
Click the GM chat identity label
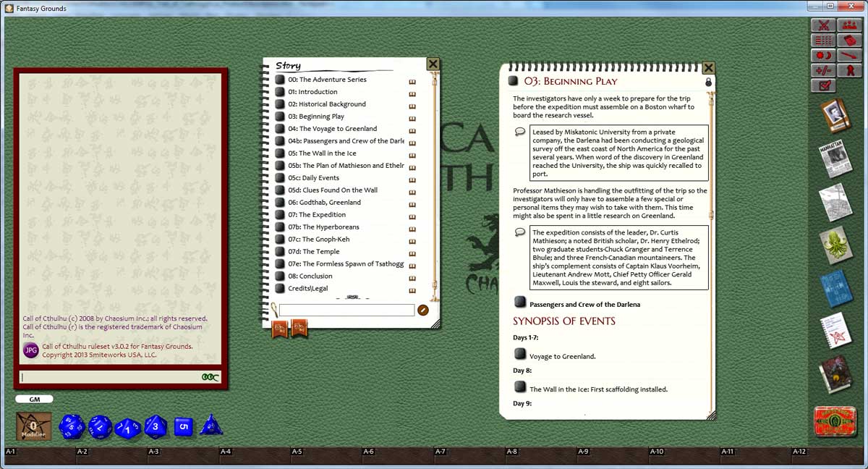[35, 399]
